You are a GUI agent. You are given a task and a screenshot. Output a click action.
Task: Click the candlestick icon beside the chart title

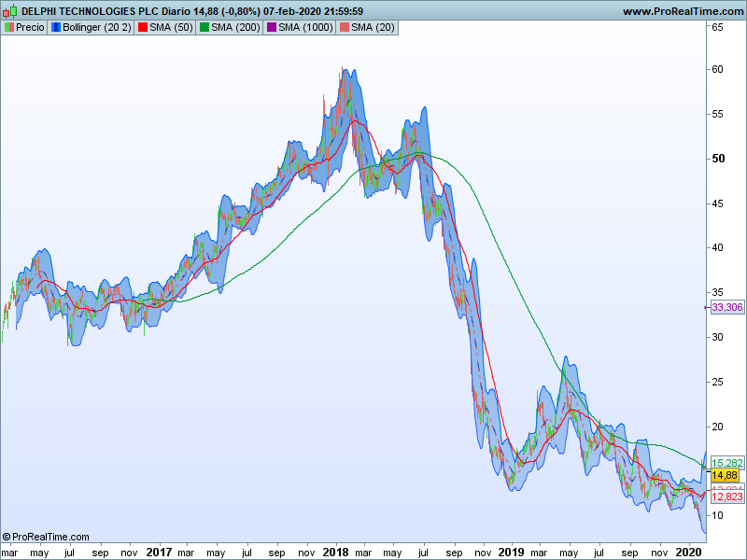coord(9,11)
